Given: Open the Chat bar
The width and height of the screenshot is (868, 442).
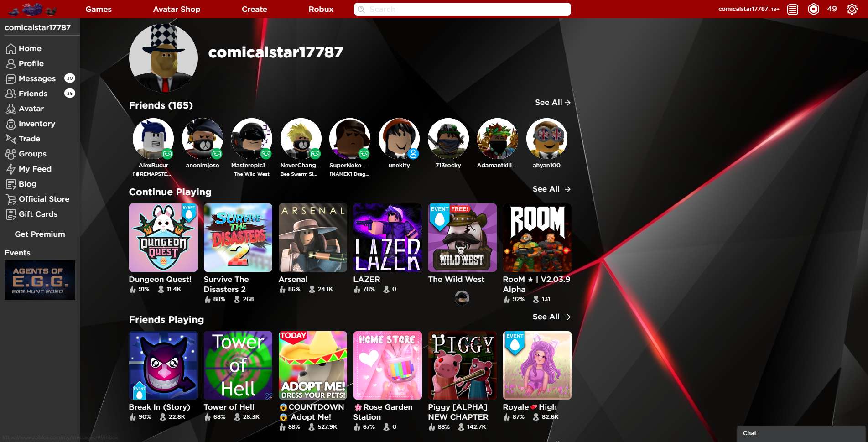Looking at the screenshot, I should [x=801, y=434].
